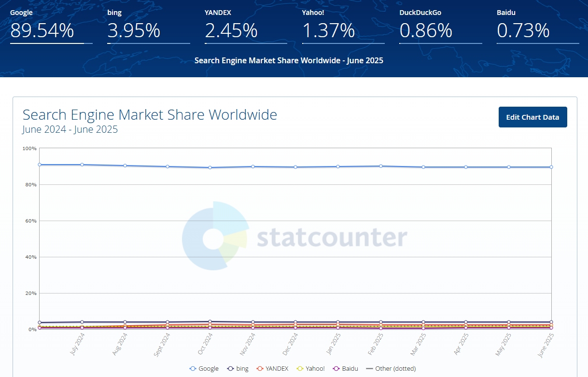Click the yellow Yahoo! legend marker icon
The image size is (588, 377).
[x=299, y=368]
